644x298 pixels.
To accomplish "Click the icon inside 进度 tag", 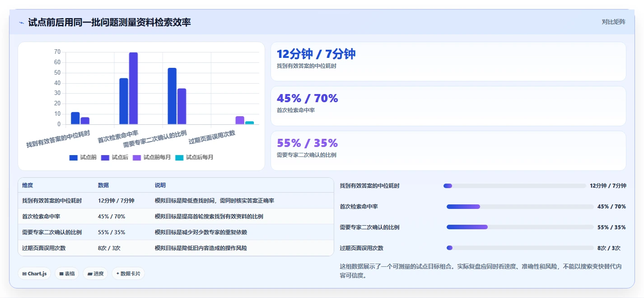I will pyautogui.click(x=89, y=274).
